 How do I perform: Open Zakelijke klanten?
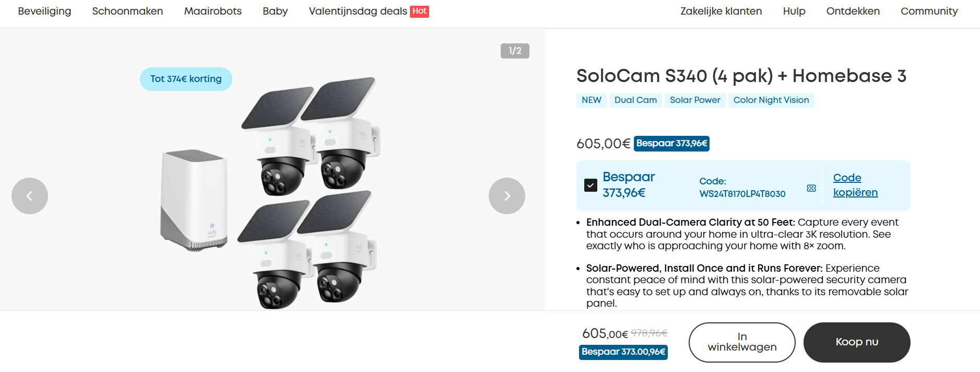(x=721, y=11)
